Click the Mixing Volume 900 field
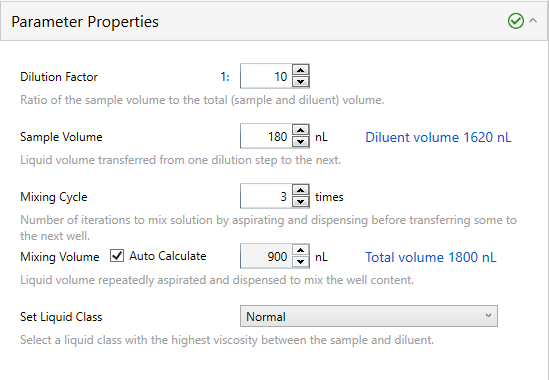This screenshot has height=380, width=549. click(266, 256)
